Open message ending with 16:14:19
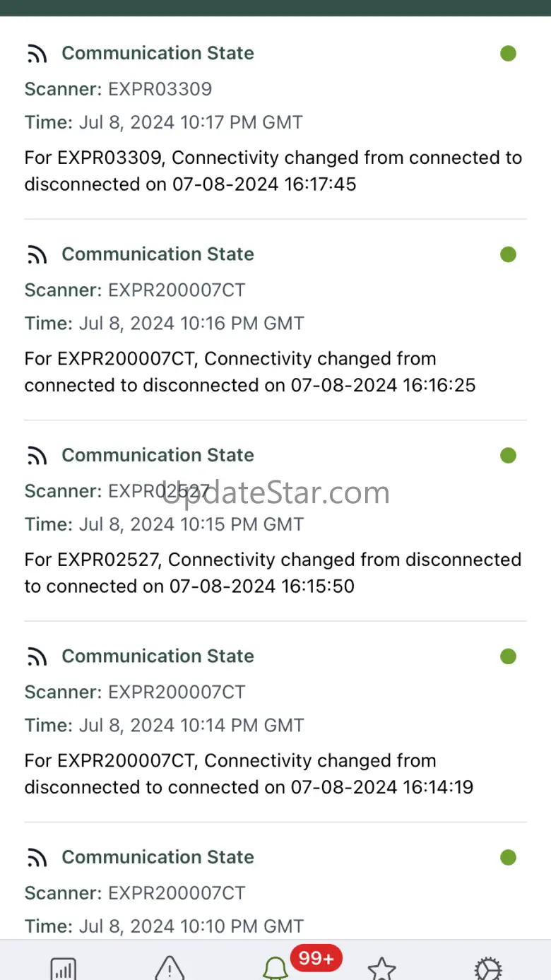This screenshot has height=980, width=551. click(249, 774)
